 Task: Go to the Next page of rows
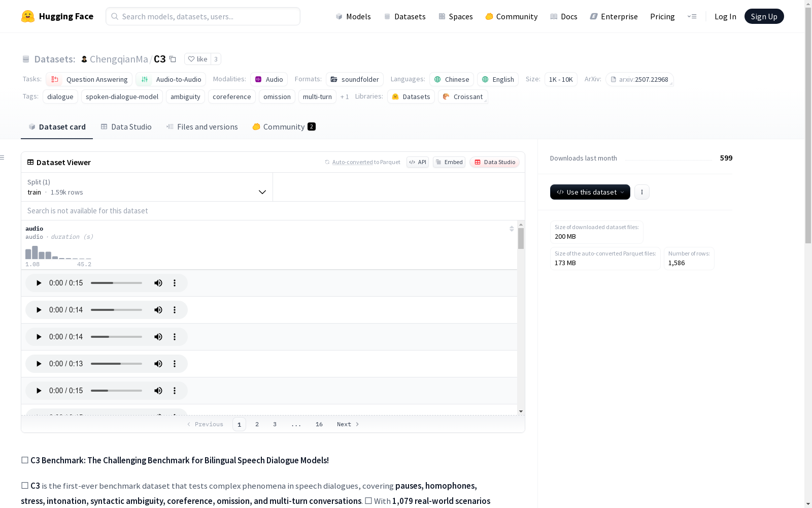pyautogui.click(x=348, y=424)
